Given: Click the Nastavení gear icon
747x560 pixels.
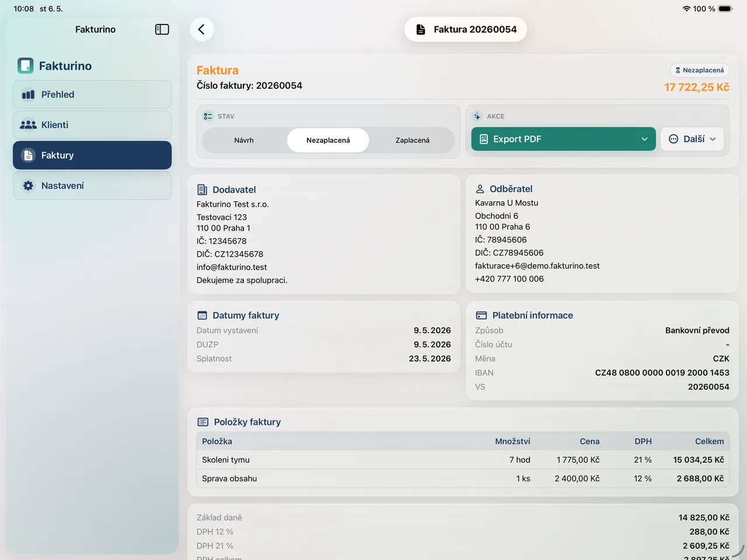Looking at the screenshot, I should click(x=28, y=185).
